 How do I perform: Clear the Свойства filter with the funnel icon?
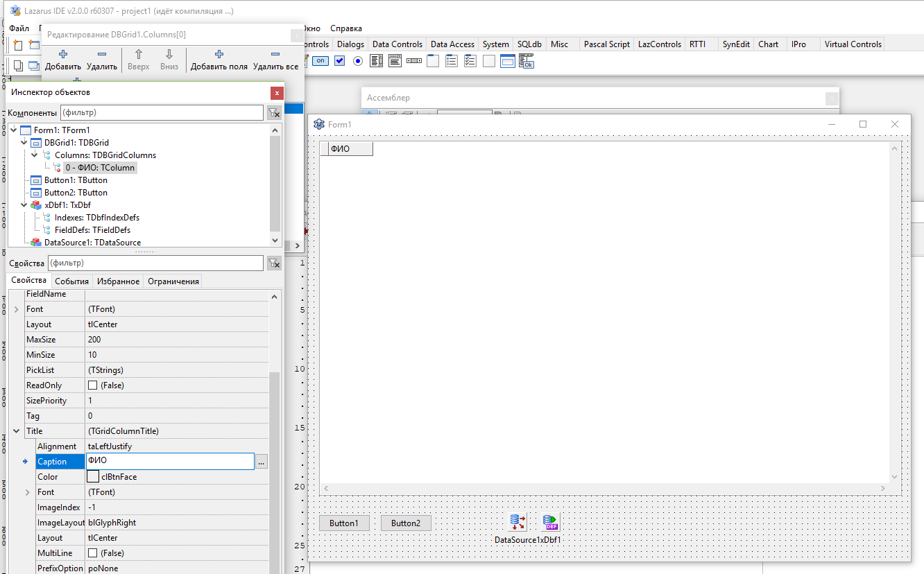click(x=274, y=263)
